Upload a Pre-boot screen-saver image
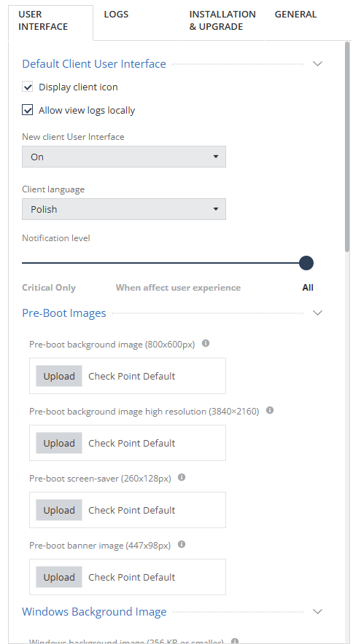Screen dimensions: 353x644 tap(59, 510)
